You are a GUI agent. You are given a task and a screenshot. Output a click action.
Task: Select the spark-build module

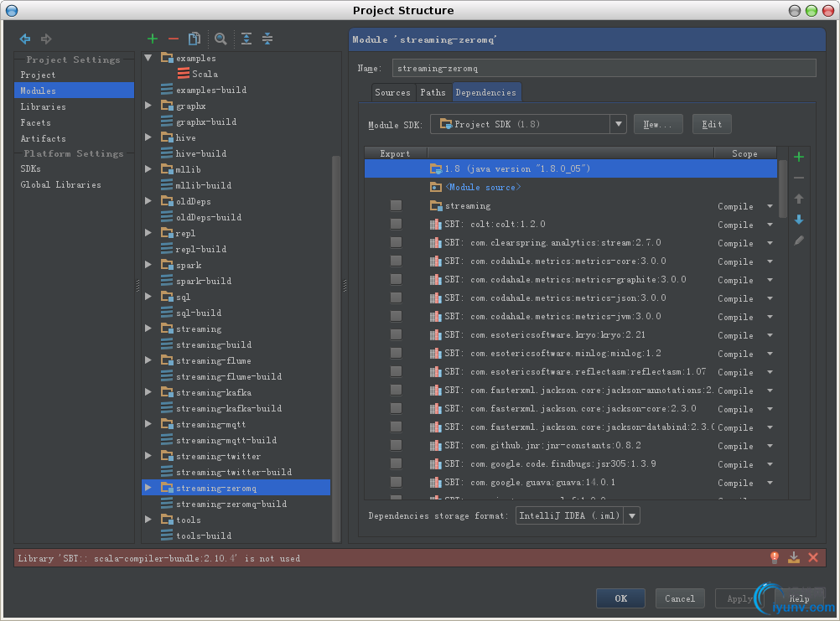click(x=196, y=281)
